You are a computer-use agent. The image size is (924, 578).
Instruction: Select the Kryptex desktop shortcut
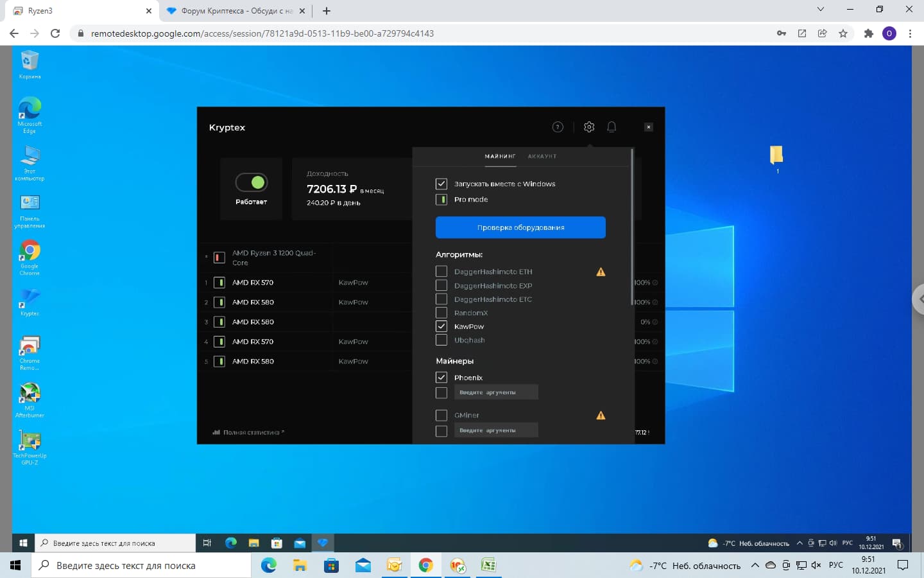30,302
